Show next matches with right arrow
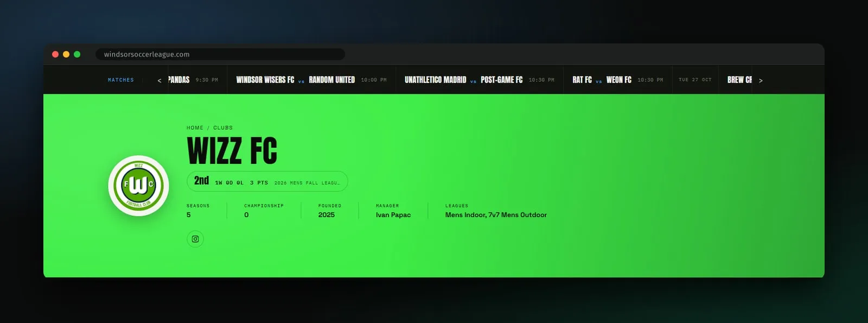 point(761,80)
